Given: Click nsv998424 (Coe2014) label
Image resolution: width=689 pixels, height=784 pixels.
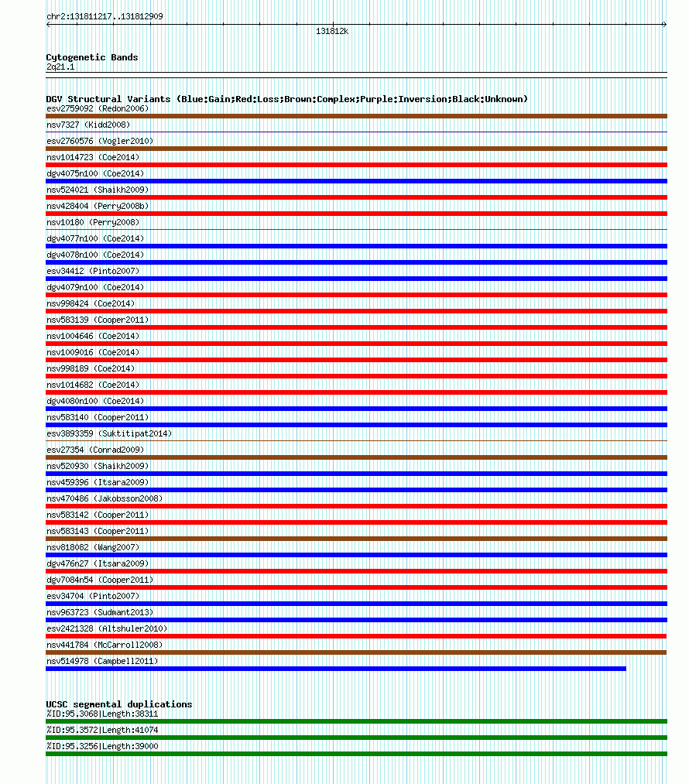Looking at the screenshot, I should pyautogui.click(x=91, y=303).
